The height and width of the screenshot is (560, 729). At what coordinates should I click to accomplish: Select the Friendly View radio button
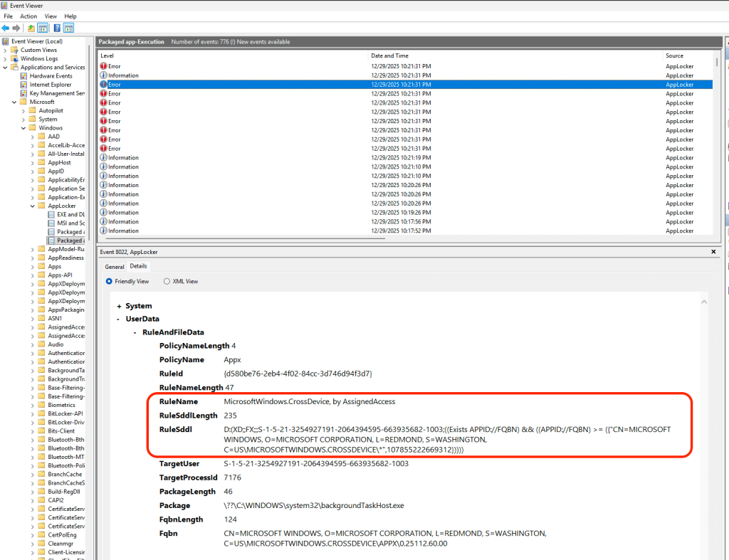coord(109,281)
